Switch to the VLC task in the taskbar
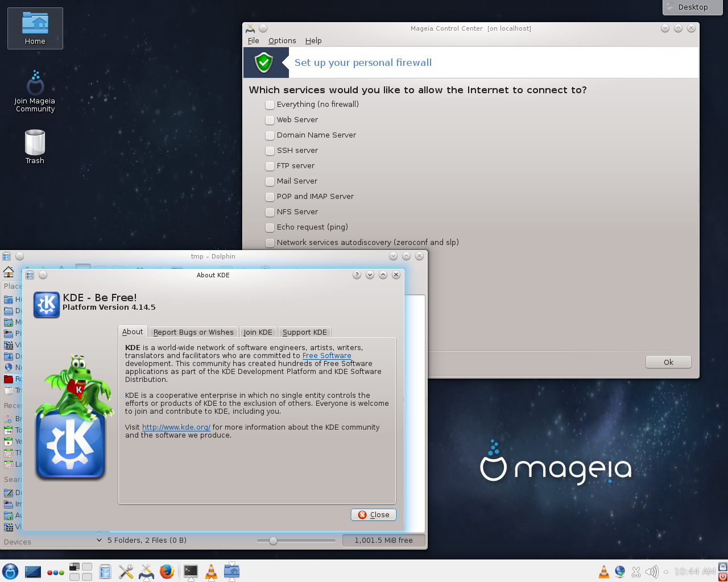 [x=211, y=571]
